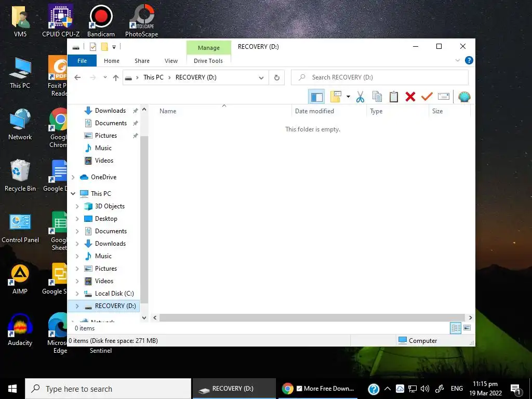Open dropdown arrow beside folder options icon
Viewport: 532px width, 399px height.
click(348, 97)
